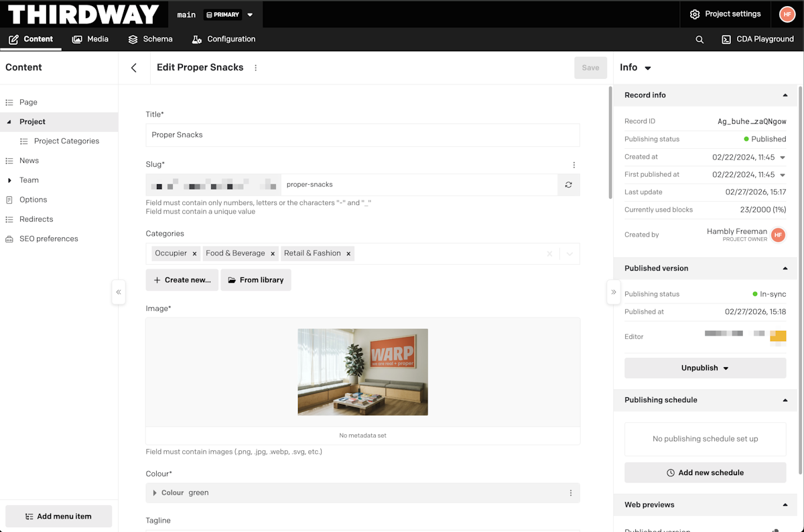Open the Unpublish dropdown button

pos(705,368)
